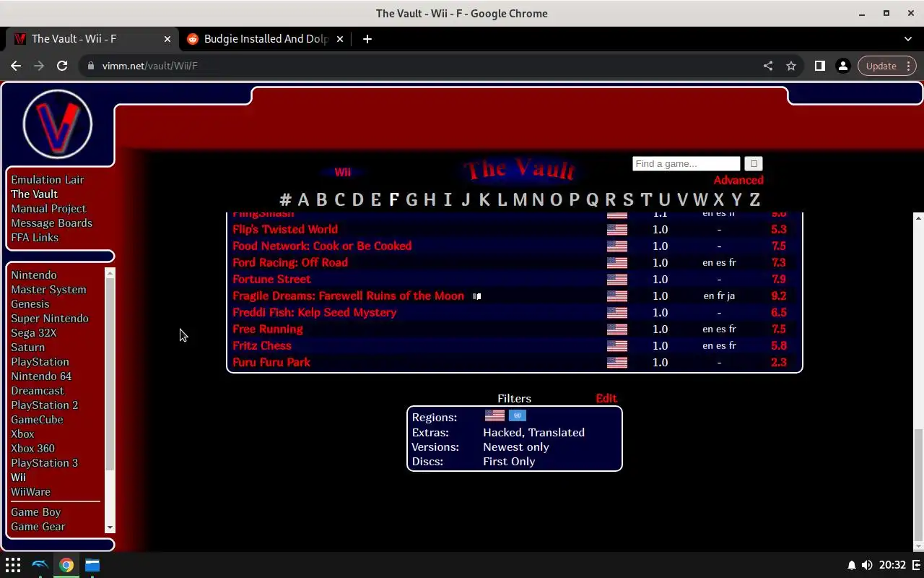Go back with the browser back arrow
The width and height of the screenshot is (924, 578).
(x=16, y=66)
